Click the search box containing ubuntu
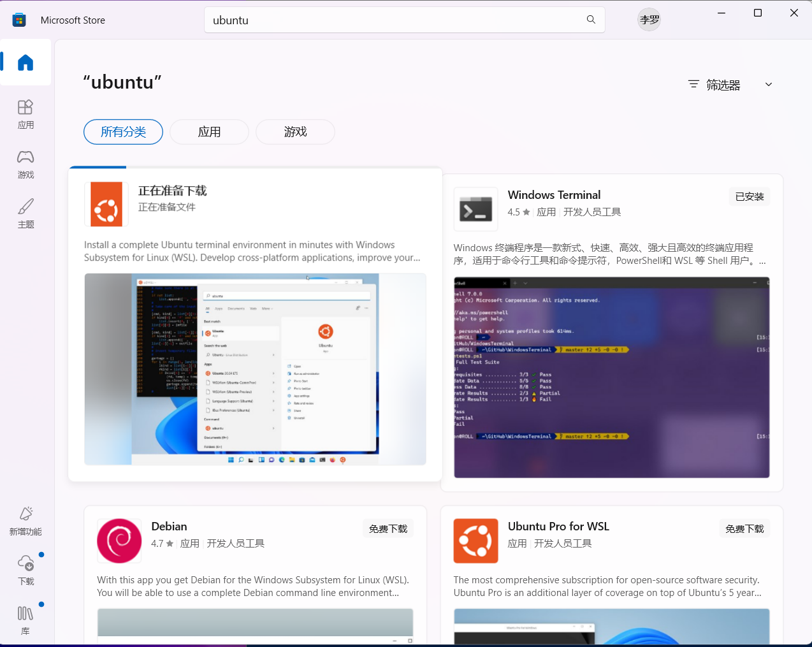The width and height of the screenshot is (812, 647). (404, 20)
